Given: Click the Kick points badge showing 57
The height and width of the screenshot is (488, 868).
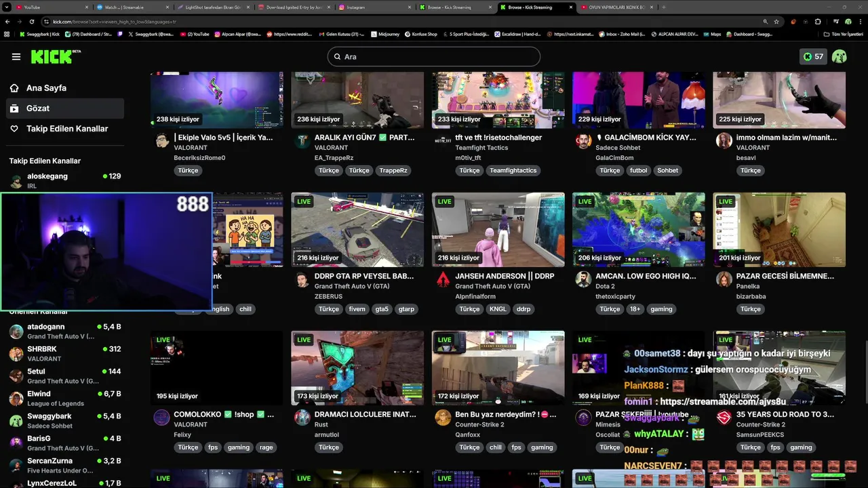Looking at the screenshot, I should point(812,57).
